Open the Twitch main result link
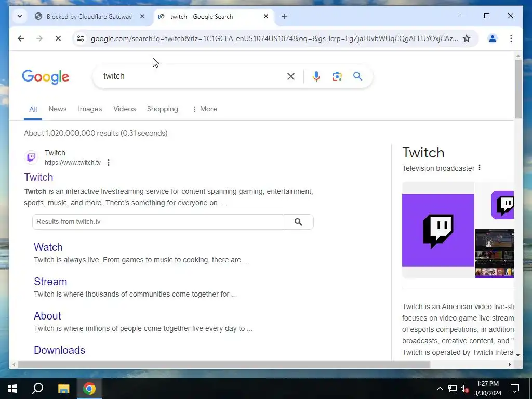This screenshot has width=532, height=399. point(38,177)
